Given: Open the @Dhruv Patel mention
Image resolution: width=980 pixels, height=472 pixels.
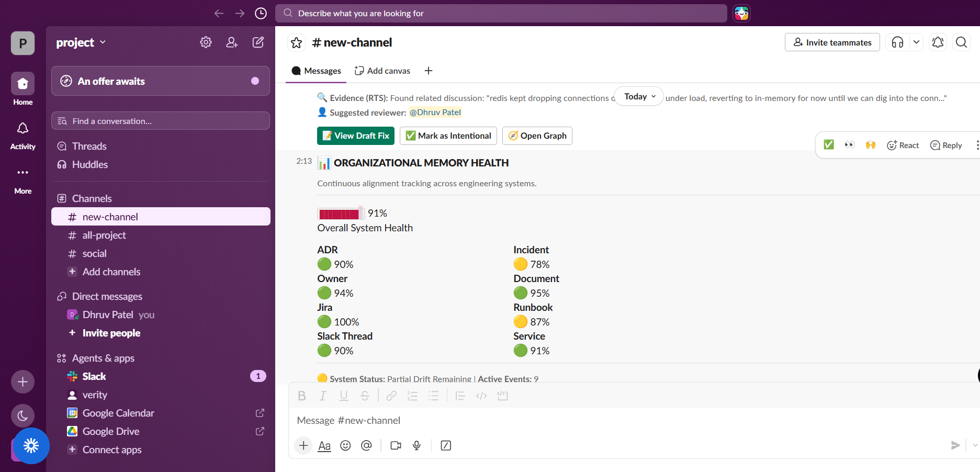Looking at the screenshot, I should [435, 112].
